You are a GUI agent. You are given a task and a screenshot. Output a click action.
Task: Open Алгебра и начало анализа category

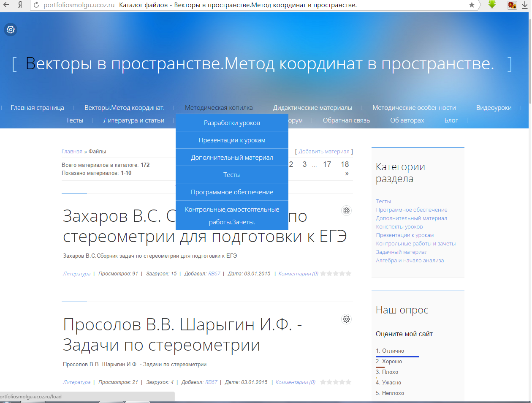tap(410, 261)
